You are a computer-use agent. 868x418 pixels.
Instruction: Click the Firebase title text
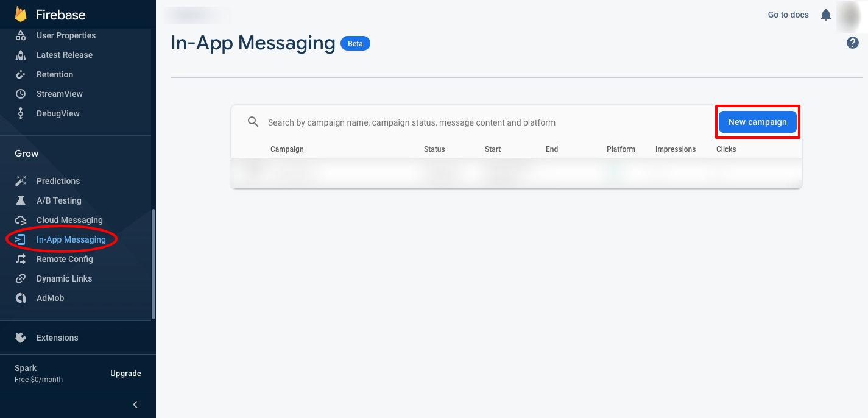point(60,15)
